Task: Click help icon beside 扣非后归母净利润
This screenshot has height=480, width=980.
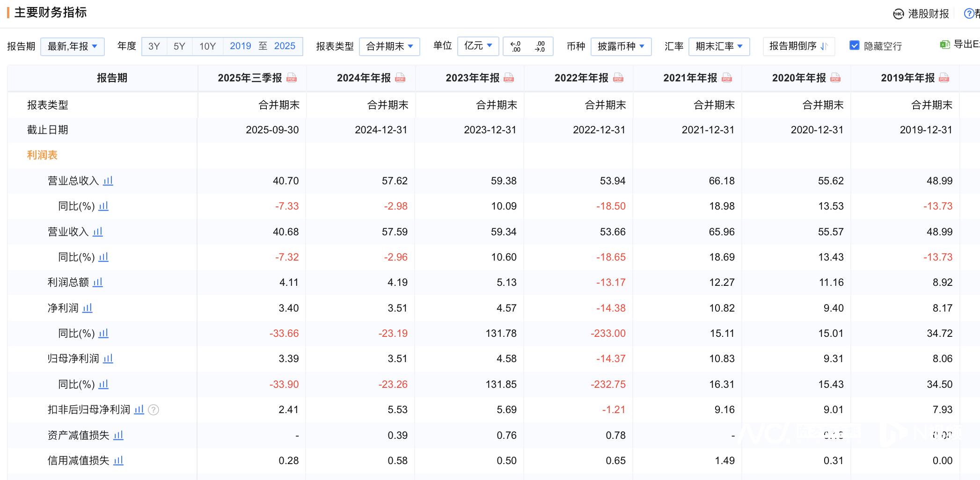Action: pyautogui.click(x=154, y=410)
